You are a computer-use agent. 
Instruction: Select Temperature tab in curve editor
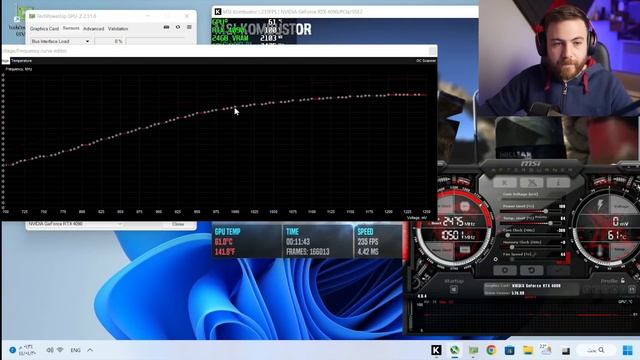tap(22, 60)
